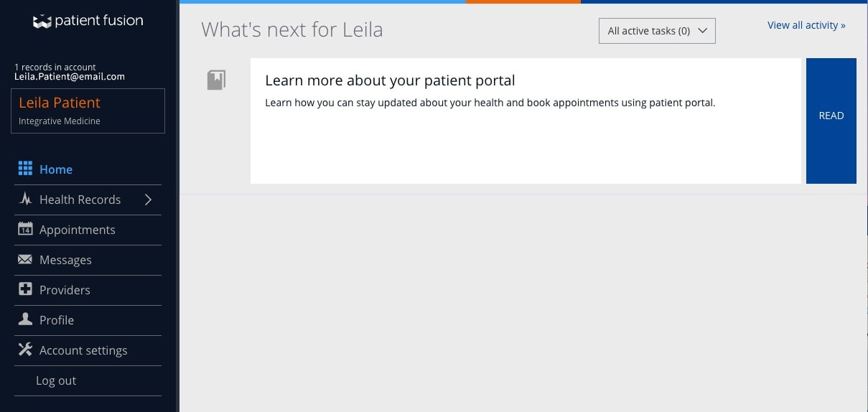868x412 pixels.
Task: Click the Profile person icon
Action: tap(25, 319)
